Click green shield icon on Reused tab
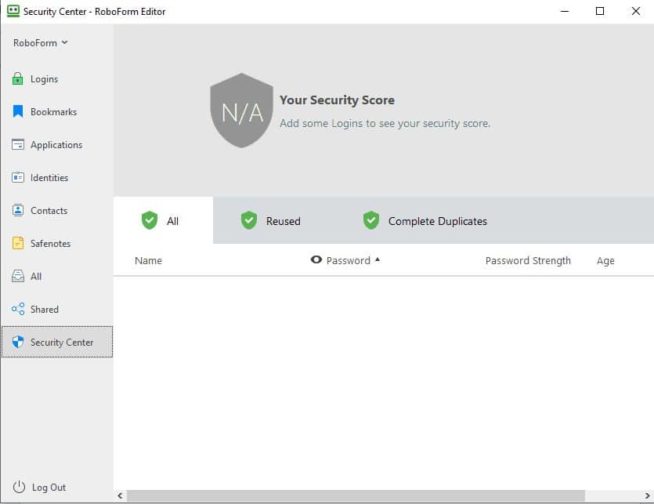The width and height of the screenshot is (654, 504). 249,220
